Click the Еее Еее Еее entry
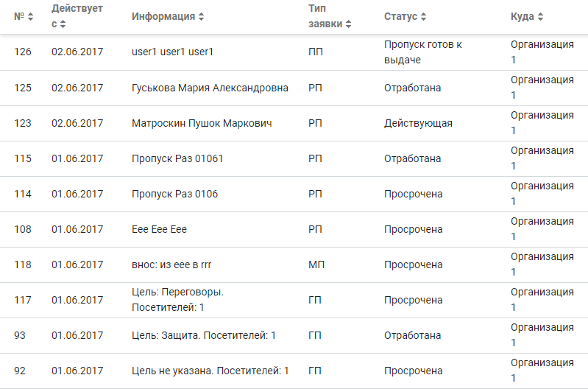 tap(294, 229)
